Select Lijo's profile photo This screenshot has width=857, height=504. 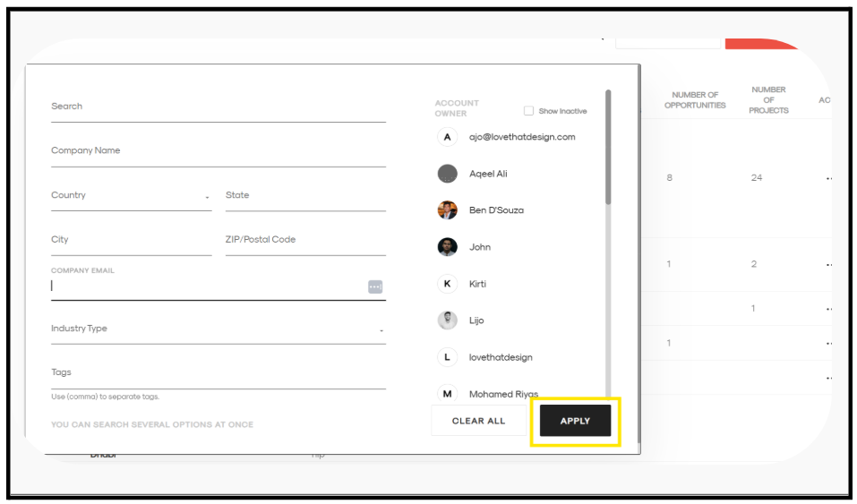tap(447, 320)
